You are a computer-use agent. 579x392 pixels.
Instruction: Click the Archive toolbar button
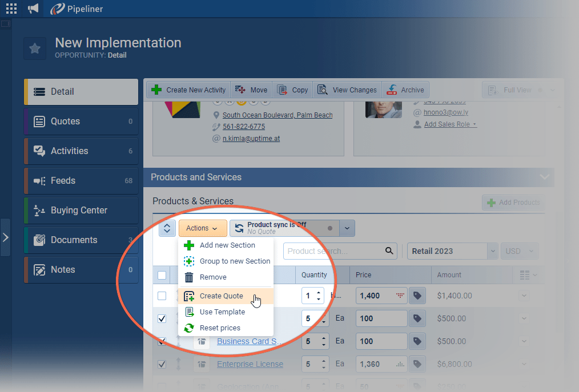(x=405, y=90)
